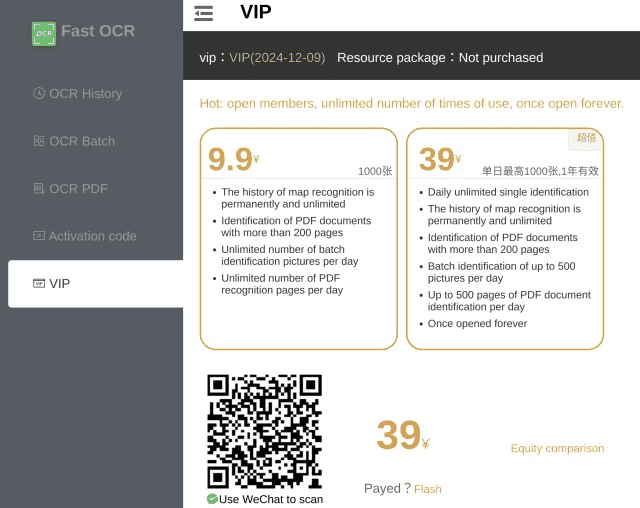Collapse sidebar with the hamburger menu icon

coord(203,13)
